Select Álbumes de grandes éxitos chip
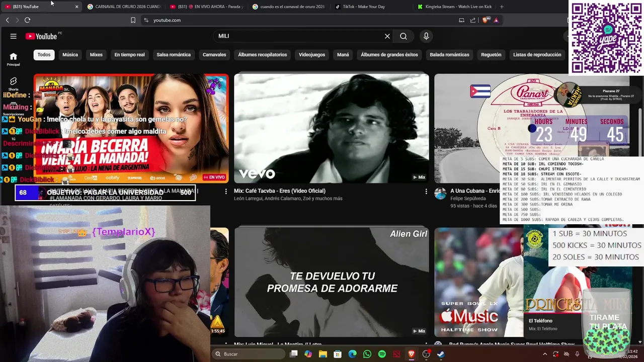The width and height of the screenshot is (644, 362). [x=389, y=55]
